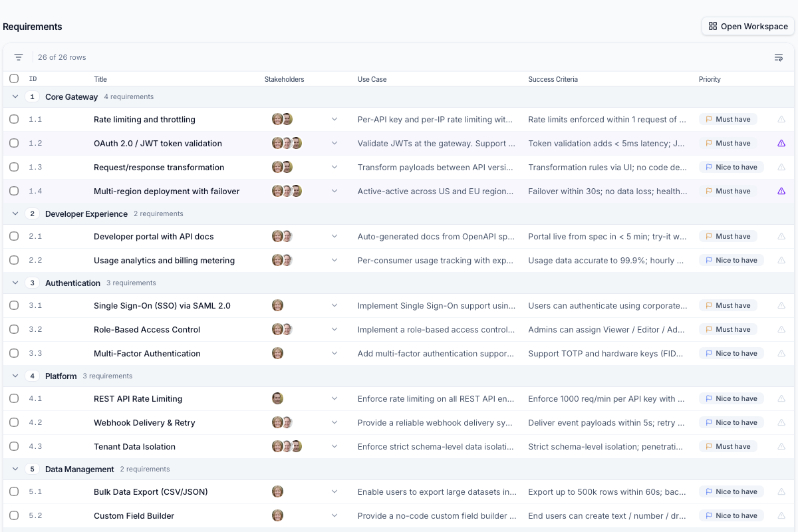Click success criteria 'Failover within 30s; no data loss'
This screenshot has width=798, height=532.
[608, 192]
